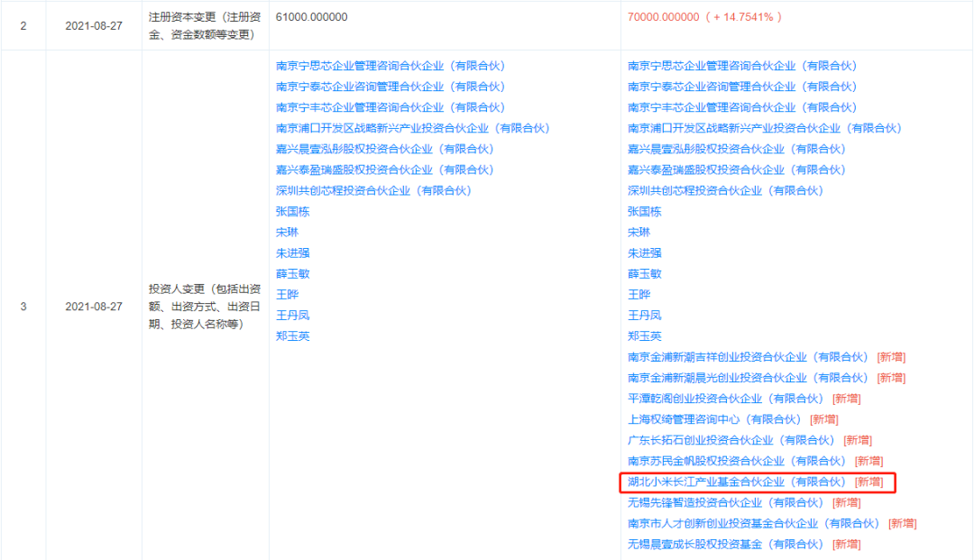Click investor 张国栋 in after-change list

click(x=644, y=211)
